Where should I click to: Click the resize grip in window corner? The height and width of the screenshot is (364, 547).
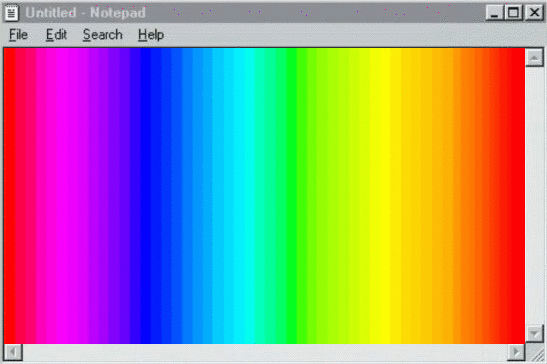pyautogui.click(x=535, y=352)
